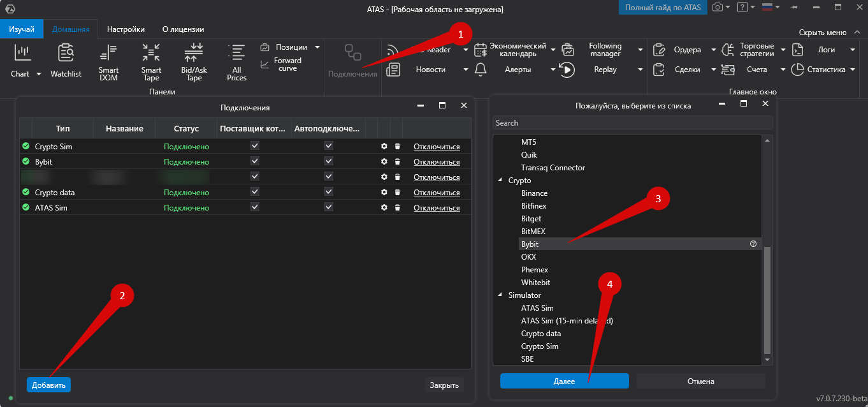Screen dimensions: 868x407
Task: Toggle autoconnect checkbox for Crypto data
Action: [x=329, y=192]
